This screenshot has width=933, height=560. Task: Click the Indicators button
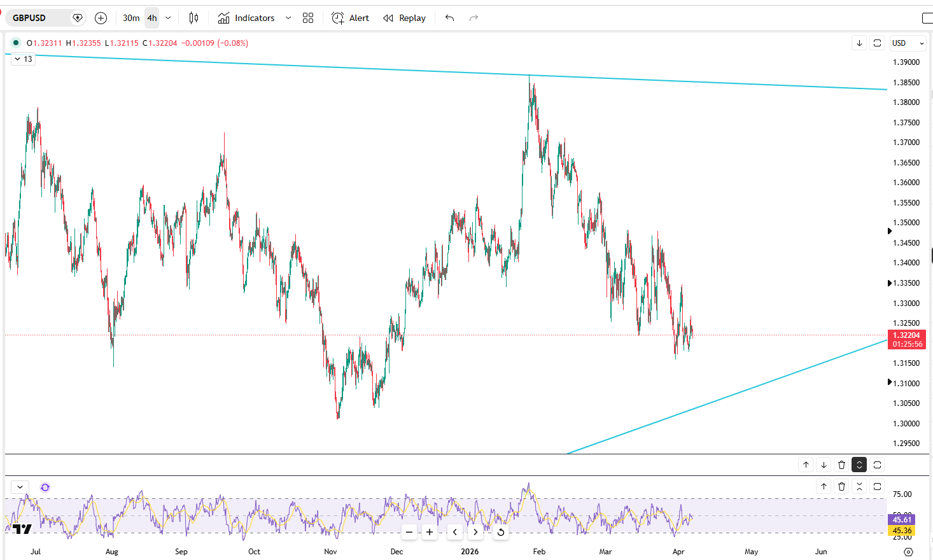(x=246, y=18)
